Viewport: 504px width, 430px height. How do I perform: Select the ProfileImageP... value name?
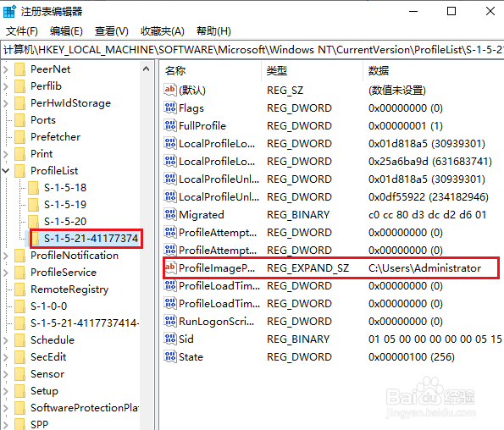pyautogui.click(x=217, y=268)
